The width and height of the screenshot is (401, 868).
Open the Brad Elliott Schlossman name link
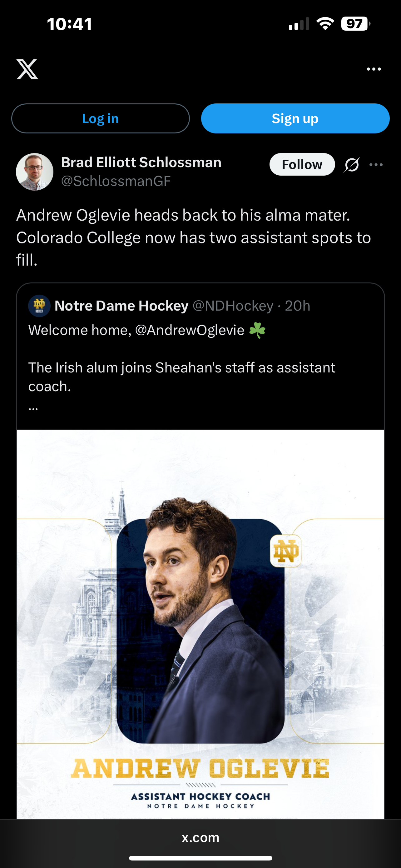pyautogui.click(x=141, y=162)
